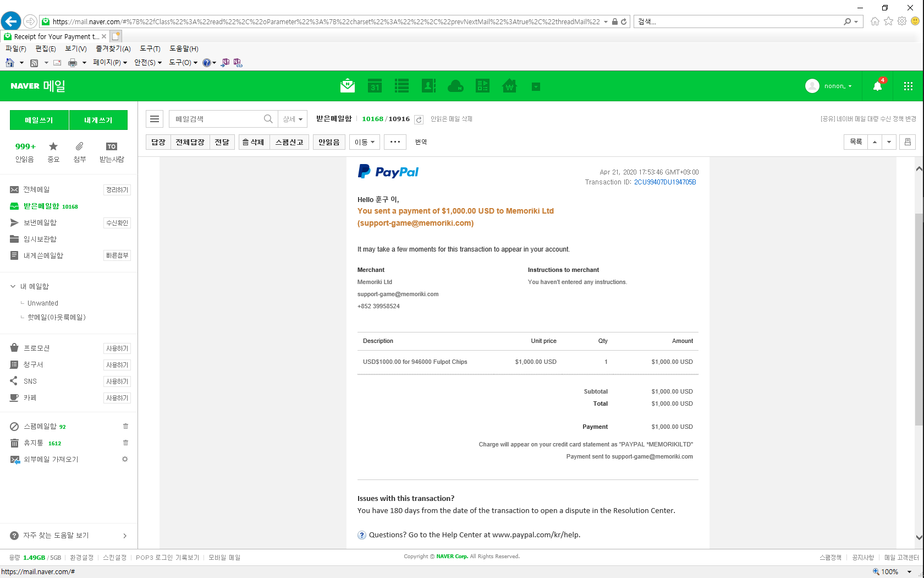Click the mail search magnifier icon
Screen dimensions: 924x578
[268, 119]
